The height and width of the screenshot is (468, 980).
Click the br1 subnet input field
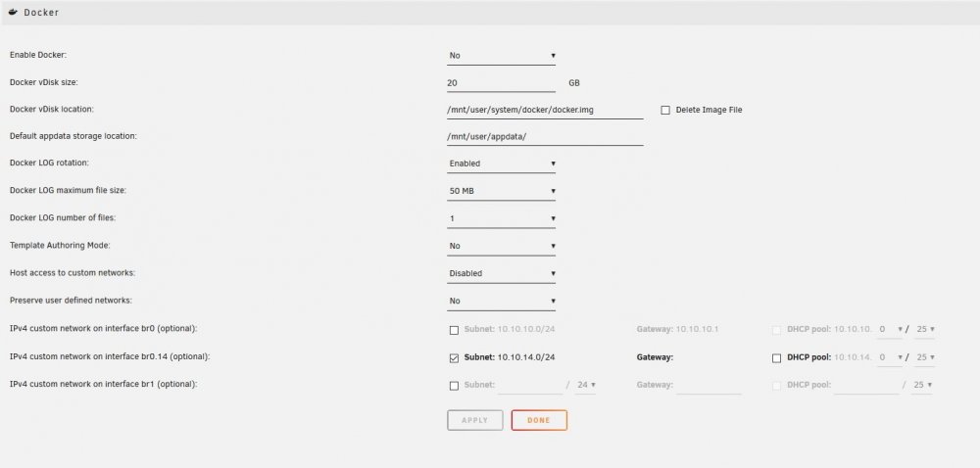click(x=530, y=385)
